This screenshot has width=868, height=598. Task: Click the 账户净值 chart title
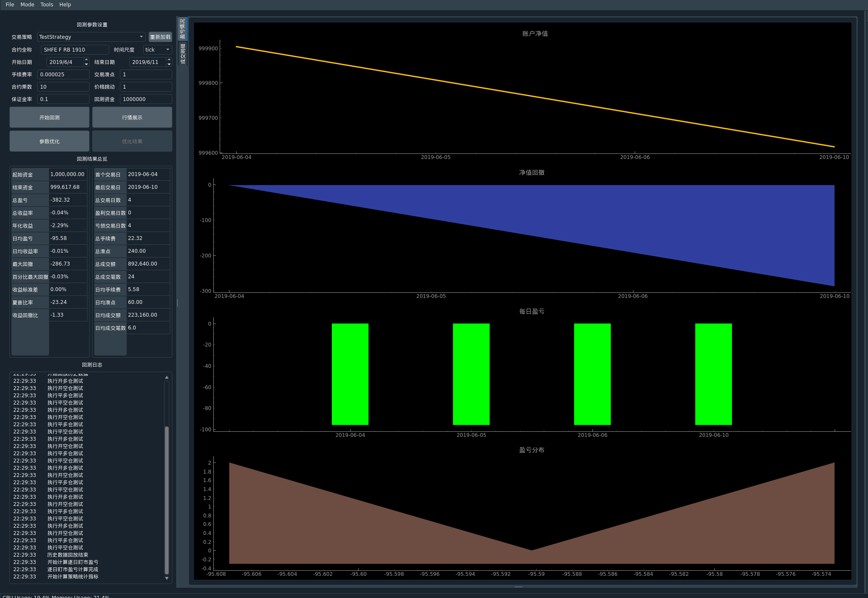(x=535, y=34)
